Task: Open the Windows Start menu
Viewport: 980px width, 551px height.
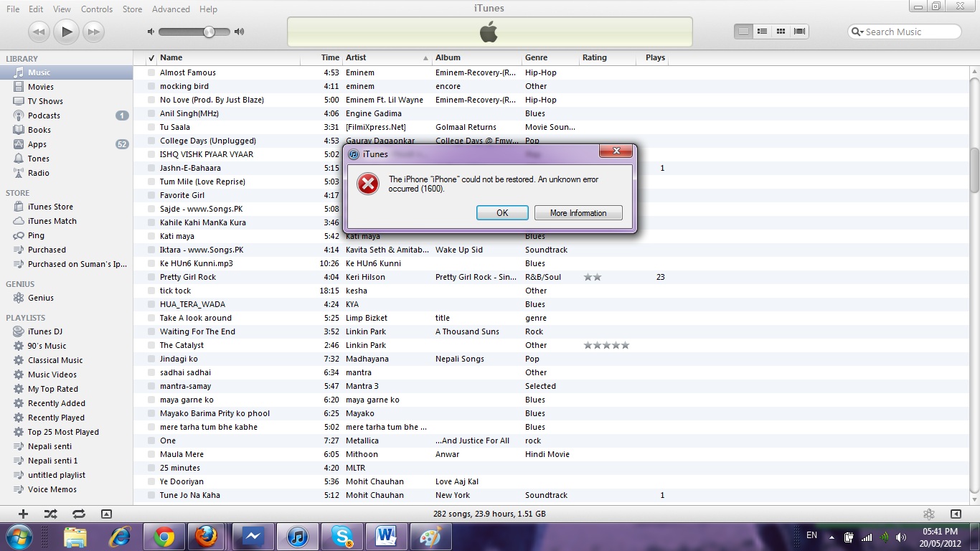Action: click(x=18, y=537)
